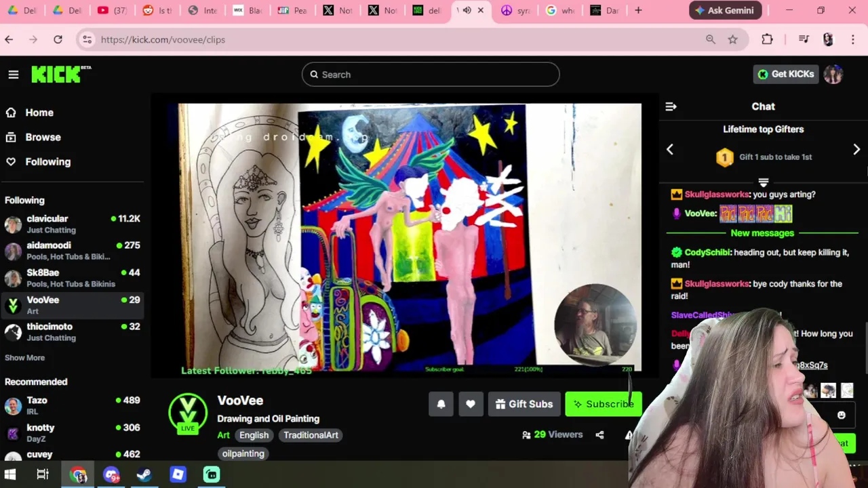Click the VooVee channel name heading
The width and height of the screenshot is (868, 488).
tap(240, 401)
